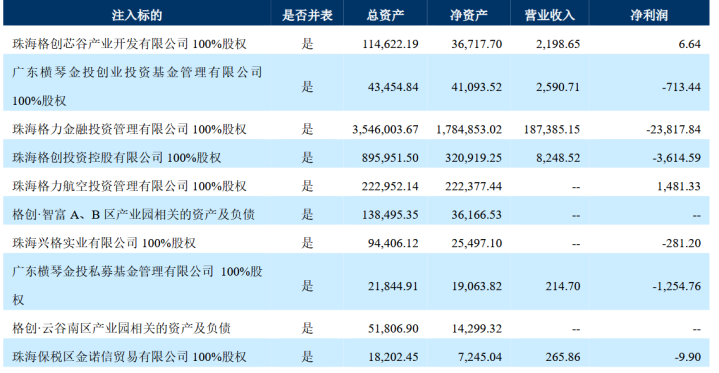Select the 是否并表 column header

tap(307, 15)
